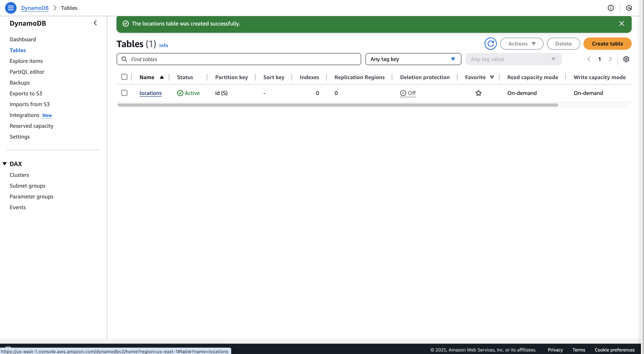
Task: Open table preferences gear icon
Action: coord(626,59)
